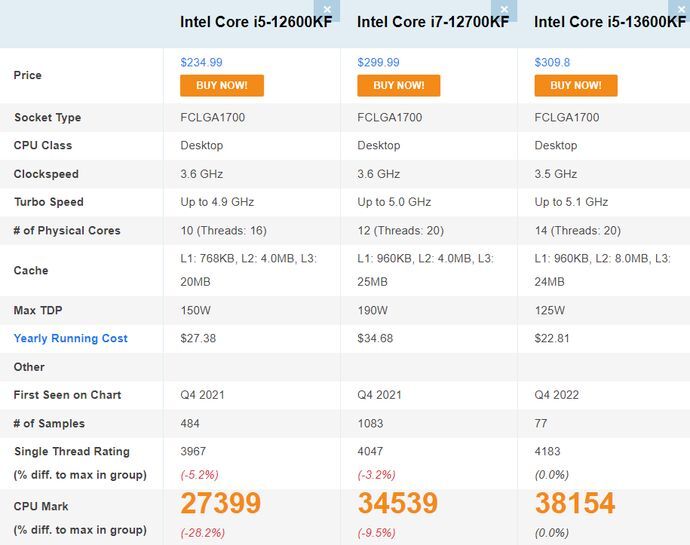Click the Max TDP row label
This screenshot has height=545, width=690.
point(39,310)
